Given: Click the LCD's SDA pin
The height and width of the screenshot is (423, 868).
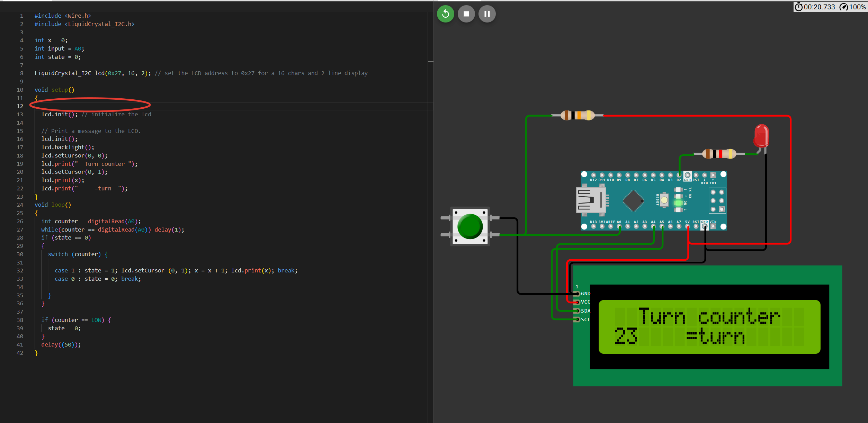Looking at the screenshot, I should pyautogui.click(x=577, y=311).
